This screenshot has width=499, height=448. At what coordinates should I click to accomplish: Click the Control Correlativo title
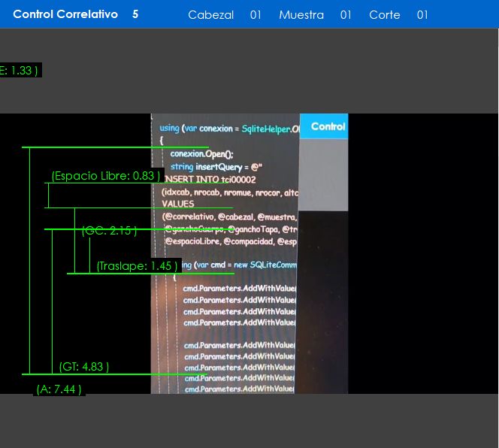click(x=65, y=14)
